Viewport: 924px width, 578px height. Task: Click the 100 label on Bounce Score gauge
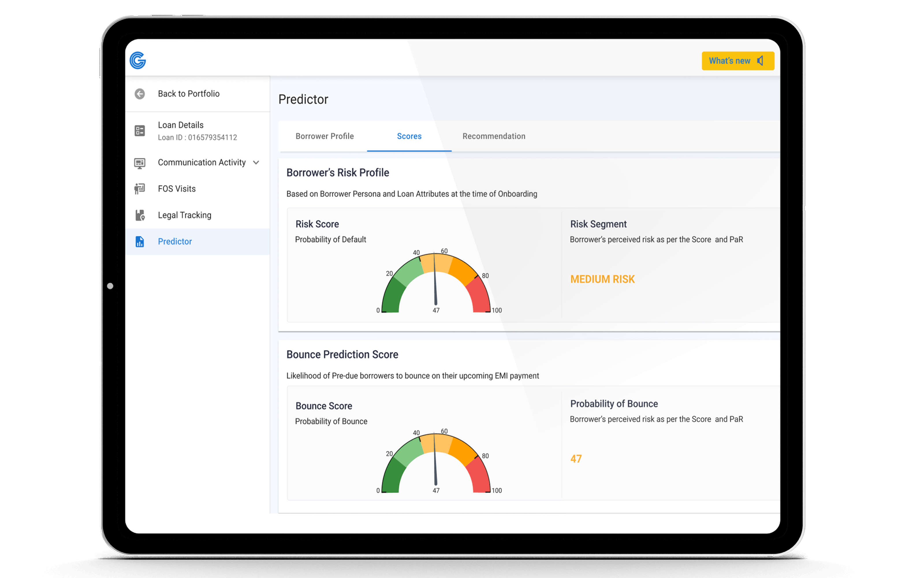497,490
